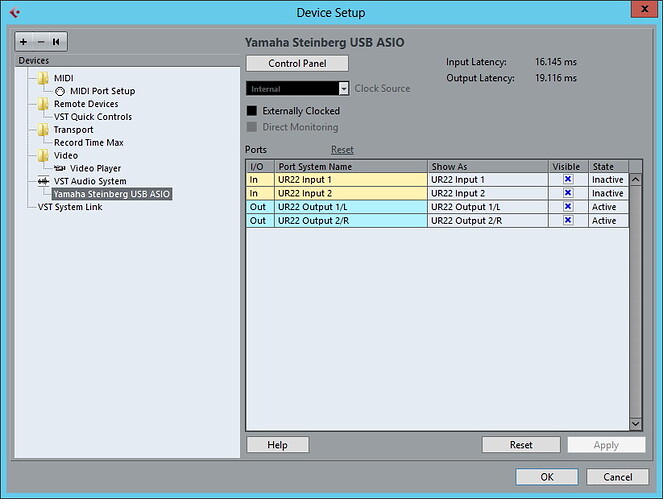Toggle Visible checkbox for UR22 Output 2/R
Image resolution: width=663 pixels, height=499 pixels.
568,220
